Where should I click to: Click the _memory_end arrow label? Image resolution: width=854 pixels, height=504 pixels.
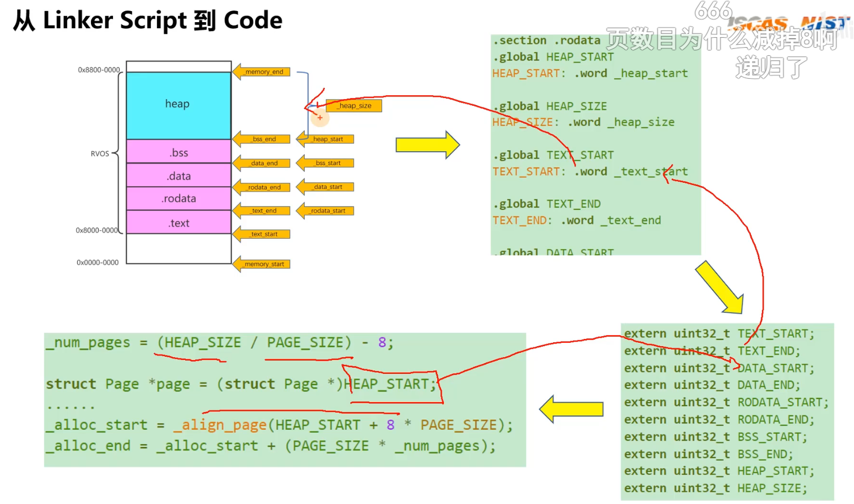[x=262, y=71]
